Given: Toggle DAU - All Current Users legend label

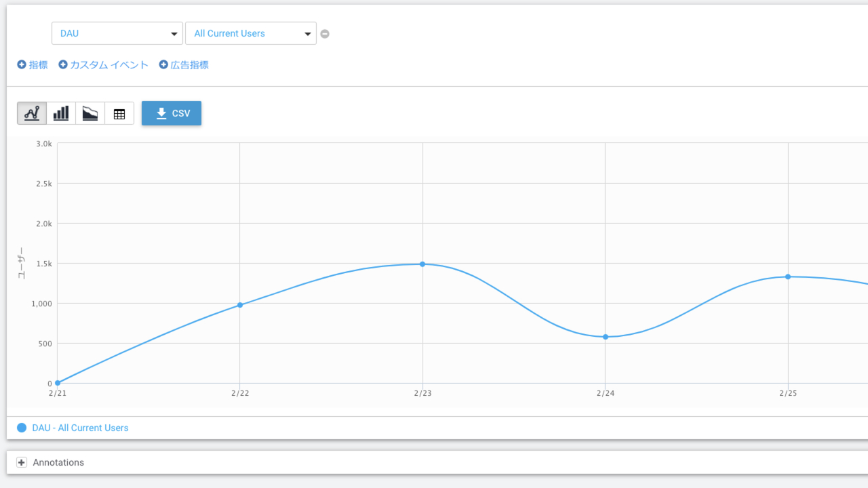Looking at the screenshot, I should 80,428.
